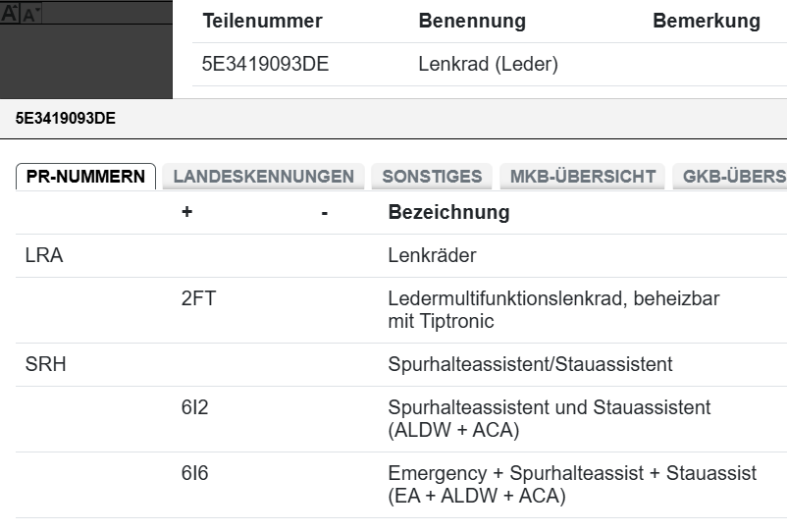Click the bold 5E3419093DE detail heading

tap(66, 120)
